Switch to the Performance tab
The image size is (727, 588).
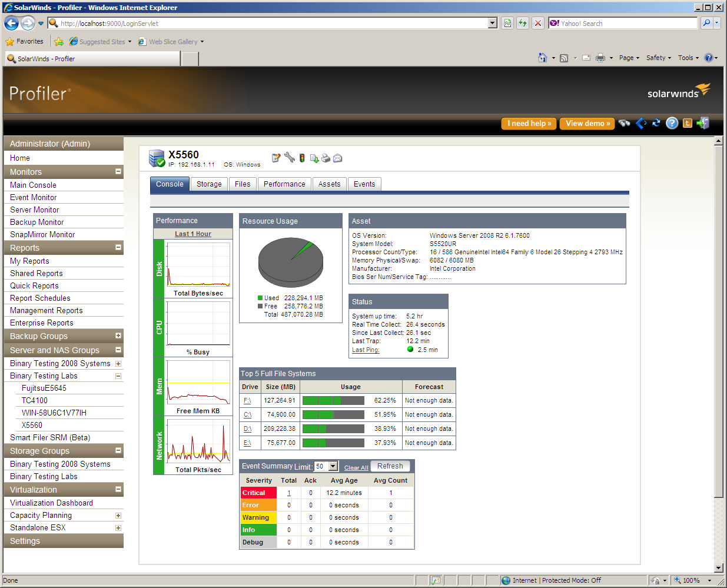pos(284,184)
